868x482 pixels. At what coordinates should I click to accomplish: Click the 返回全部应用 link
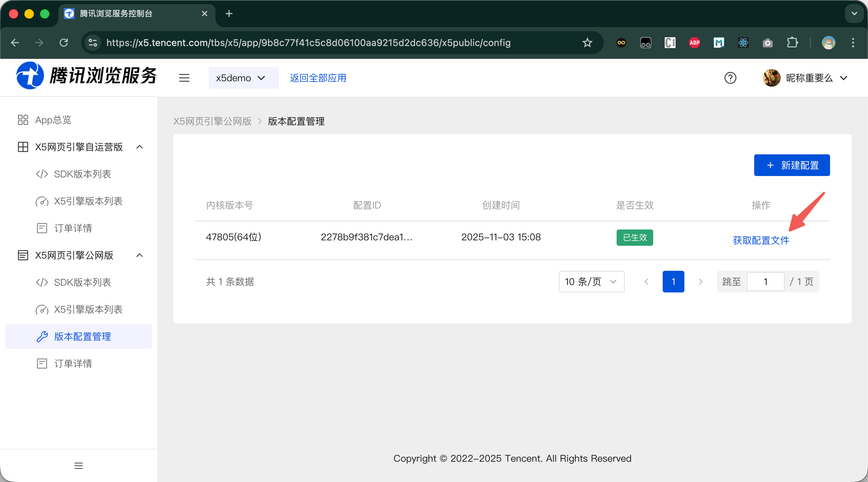[x=318, y=78]
